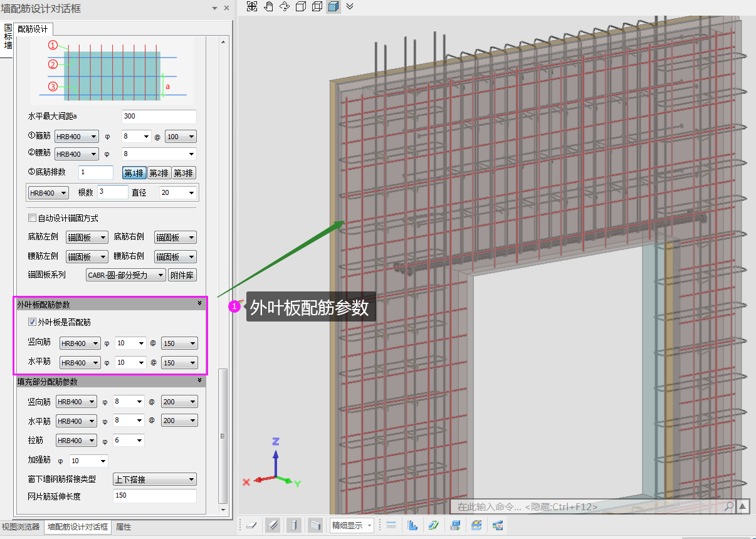This screenshot has width=756, height=539.
Task: Select the shaded blue cube display mode
Action: (x=333, y=6)
